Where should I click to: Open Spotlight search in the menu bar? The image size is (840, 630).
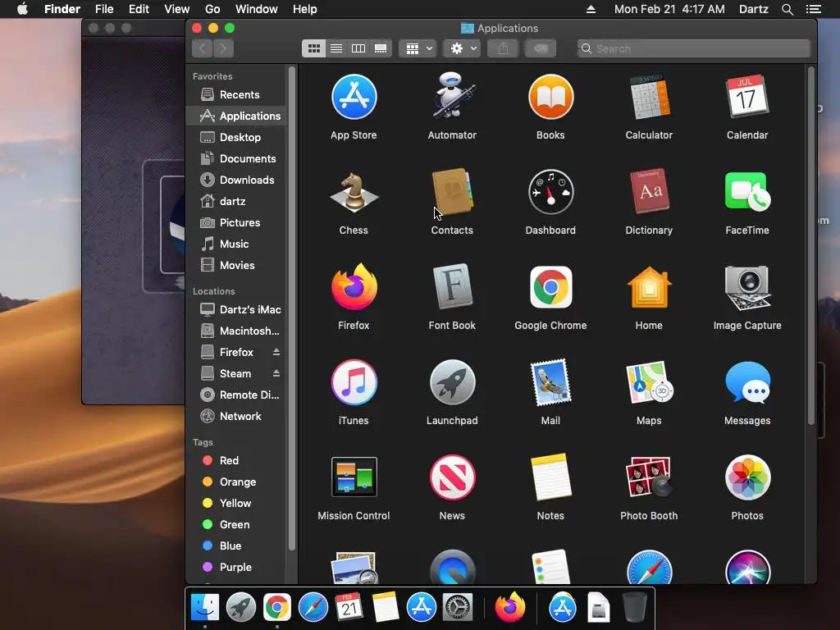click(x=787, y=9)
